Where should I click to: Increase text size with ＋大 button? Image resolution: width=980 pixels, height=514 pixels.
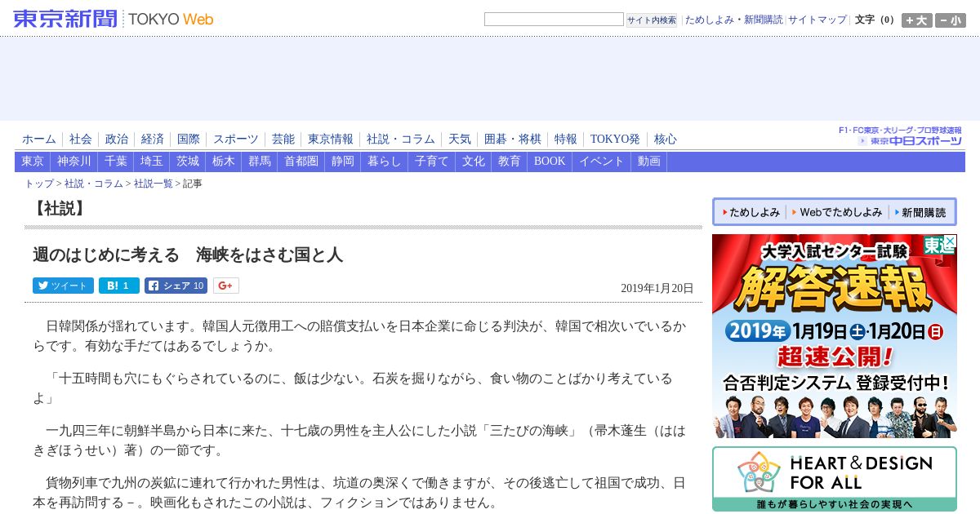[917, 20]
